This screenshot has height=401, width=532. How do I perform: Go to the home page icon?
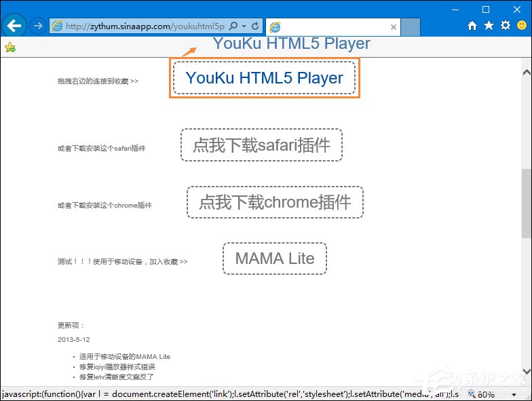(x=472, y=26)
